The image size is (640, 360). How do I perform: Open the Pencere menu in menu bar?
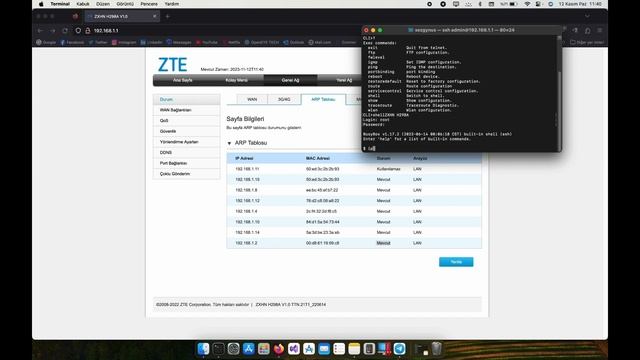tap(149, 4)
